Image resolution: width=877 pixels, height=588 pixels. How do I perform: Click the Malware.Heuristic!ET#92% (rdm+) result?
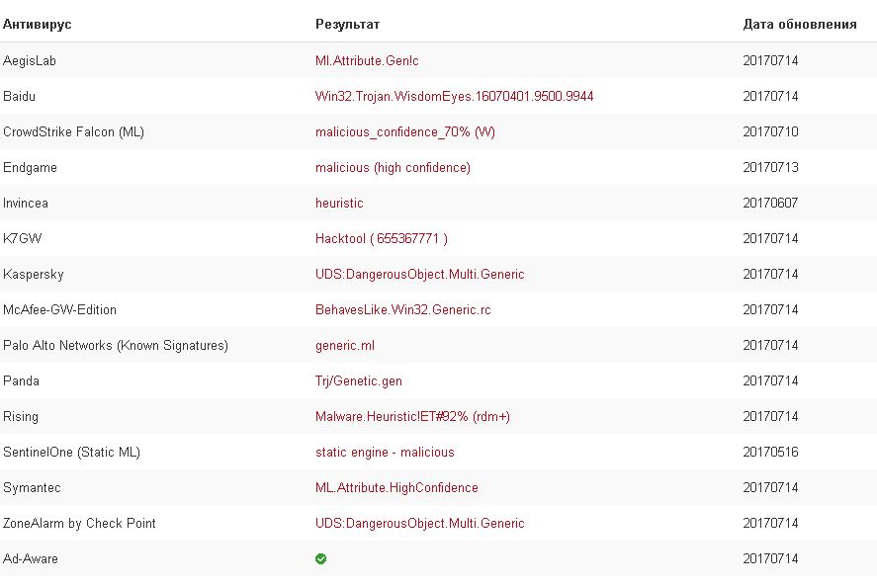click(x=412, y=417)
